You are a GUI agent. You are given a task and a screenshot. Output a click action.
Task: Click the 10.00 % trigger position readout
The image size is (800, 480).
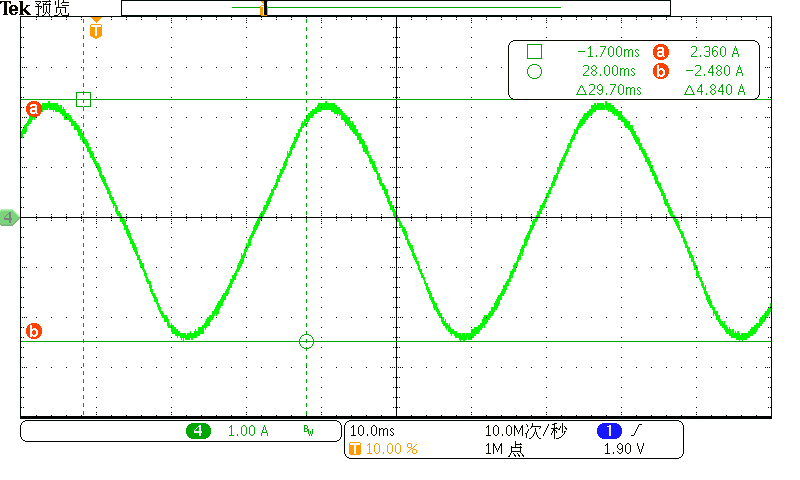pyautogui.click(x=390, y=449)
